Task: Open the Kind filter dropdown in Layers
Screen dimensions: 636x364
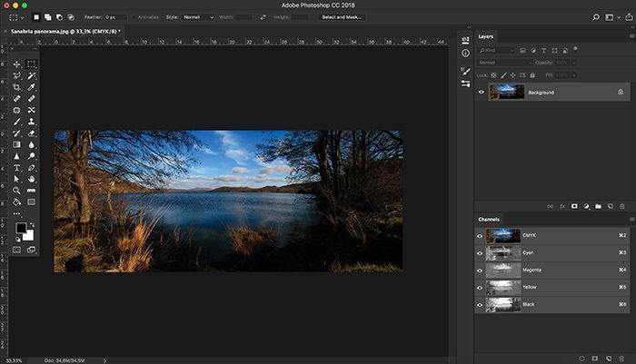Action: [496, 50]
